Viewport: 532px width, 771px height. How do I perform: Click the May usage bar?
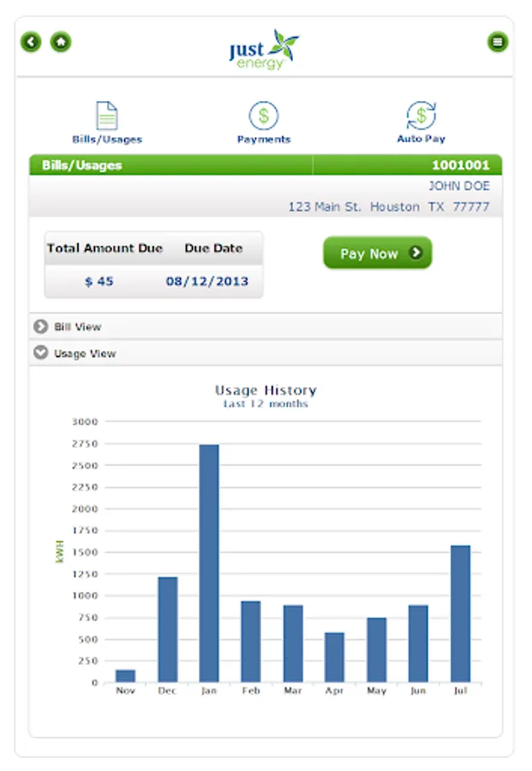click(377, 650)
